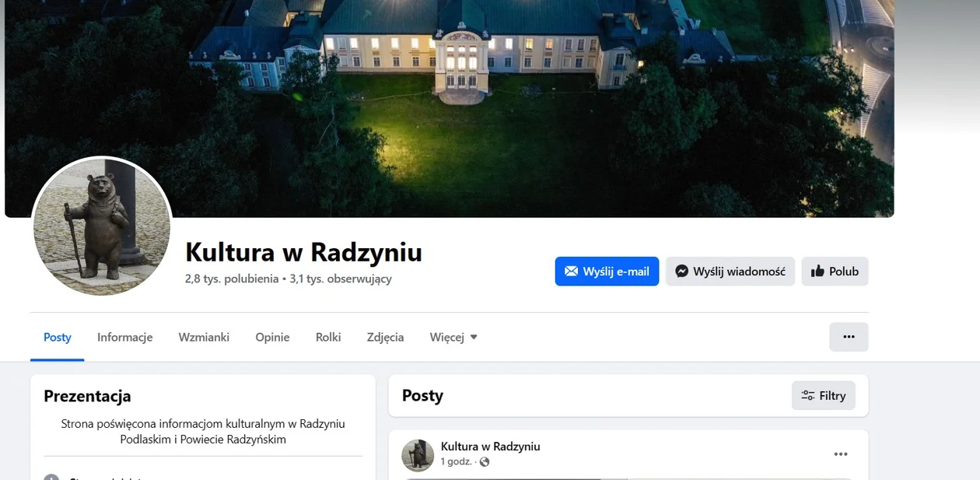Open the Kultura w Radzyniu post author link
This screenshot has width=980, height=480.
coord(490,447)
